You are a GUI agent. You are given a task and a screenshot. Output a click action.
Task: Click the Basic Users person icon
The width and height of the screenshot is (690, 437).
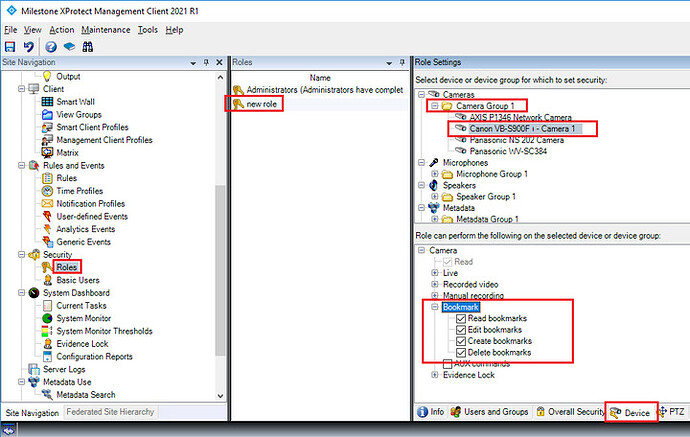point(48,280)
